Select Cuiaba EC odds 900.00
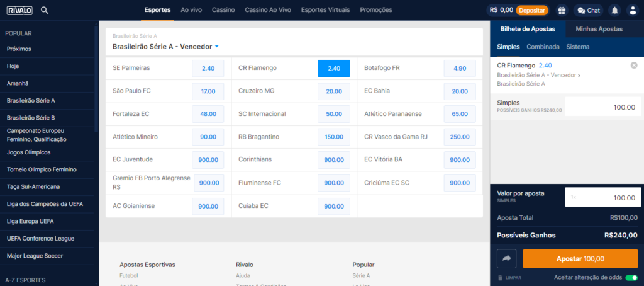Viewport: 644px width, 286px height. click(x=334, y=206)
